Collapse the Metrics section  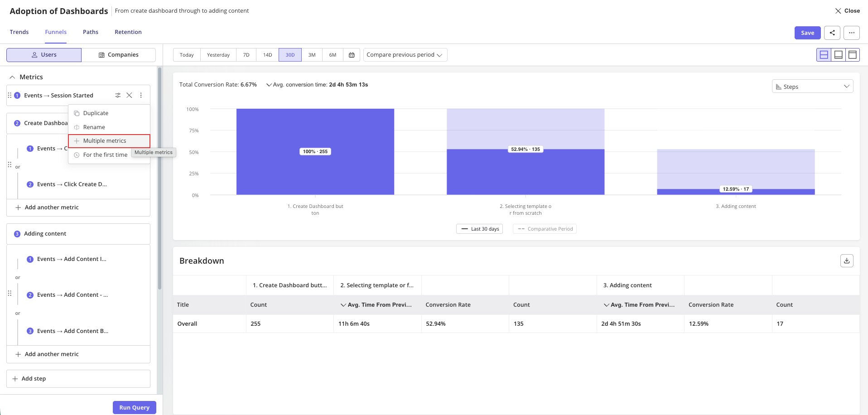[x=12, y=77]
